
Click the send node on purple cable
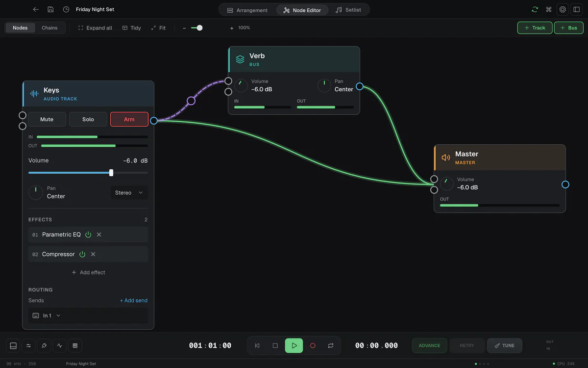click(x=191, y=101)
